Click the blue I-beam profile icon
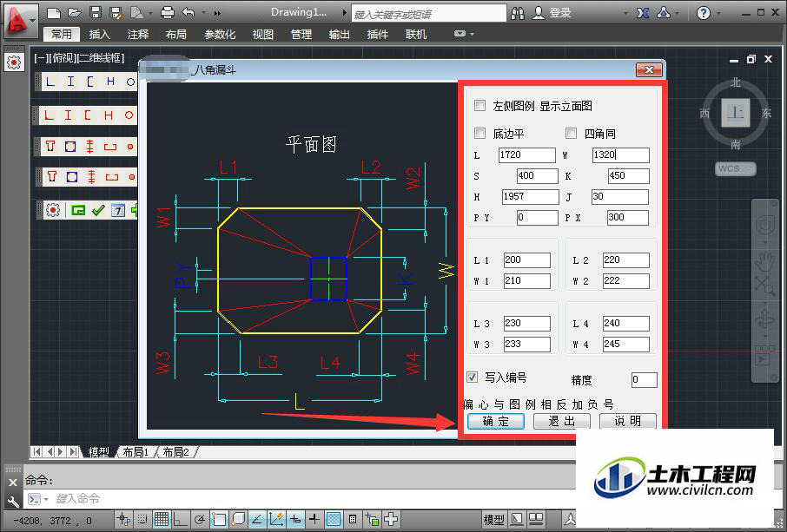The height and width of the screenshot is (532, 787). [70, 82]
